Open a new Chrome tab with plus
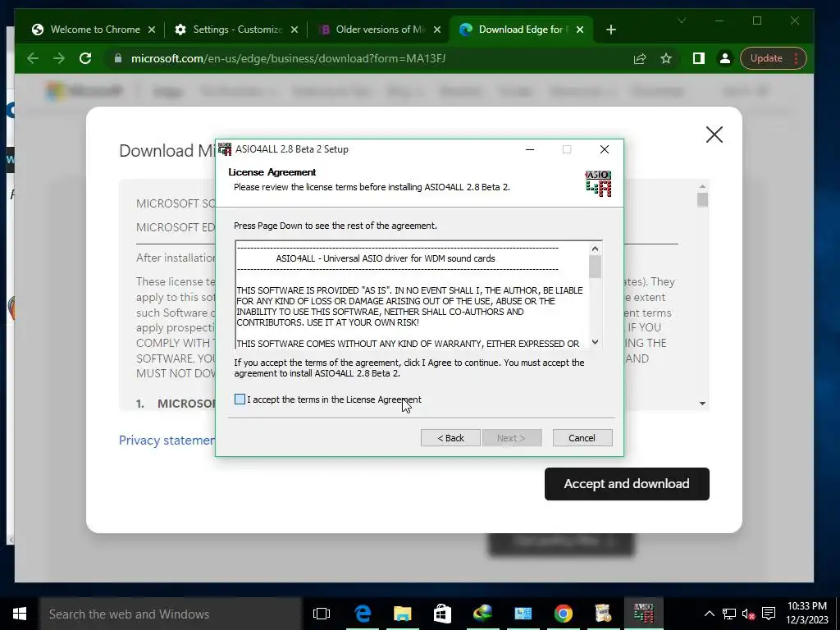 click(x=611, y=30)
